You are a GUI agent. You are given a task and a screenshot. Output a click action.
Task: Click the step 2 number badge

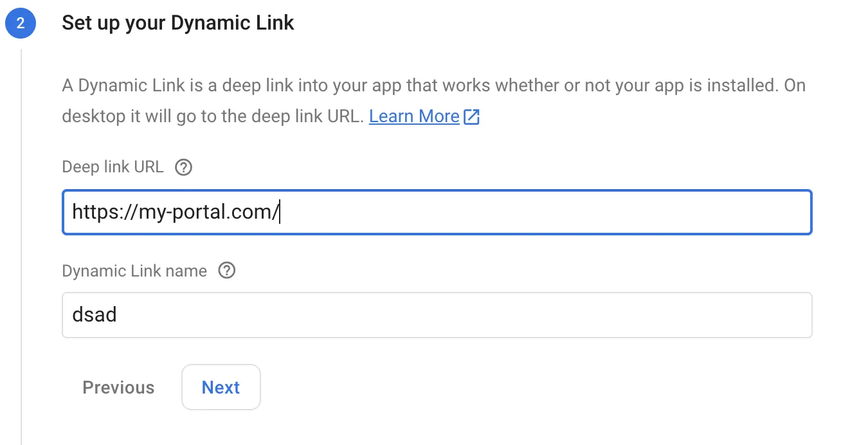coord(21,23)
